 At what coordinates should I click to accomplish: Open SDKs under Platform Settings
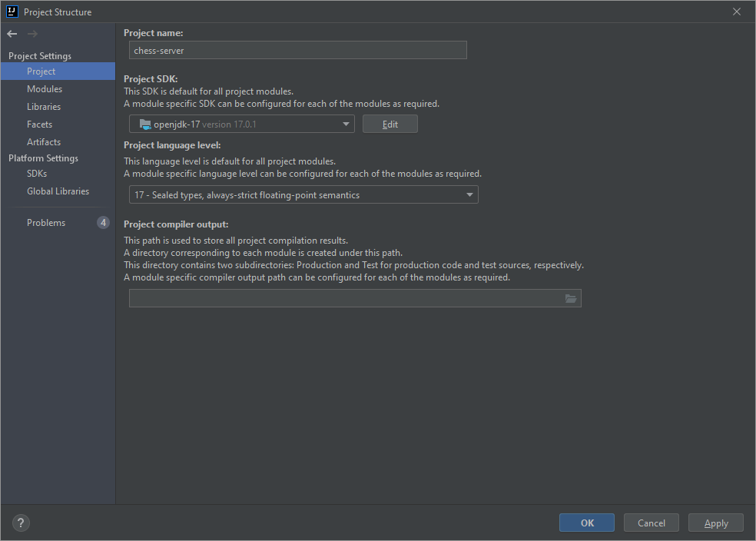pyautogui.click(x=36, y=174)
